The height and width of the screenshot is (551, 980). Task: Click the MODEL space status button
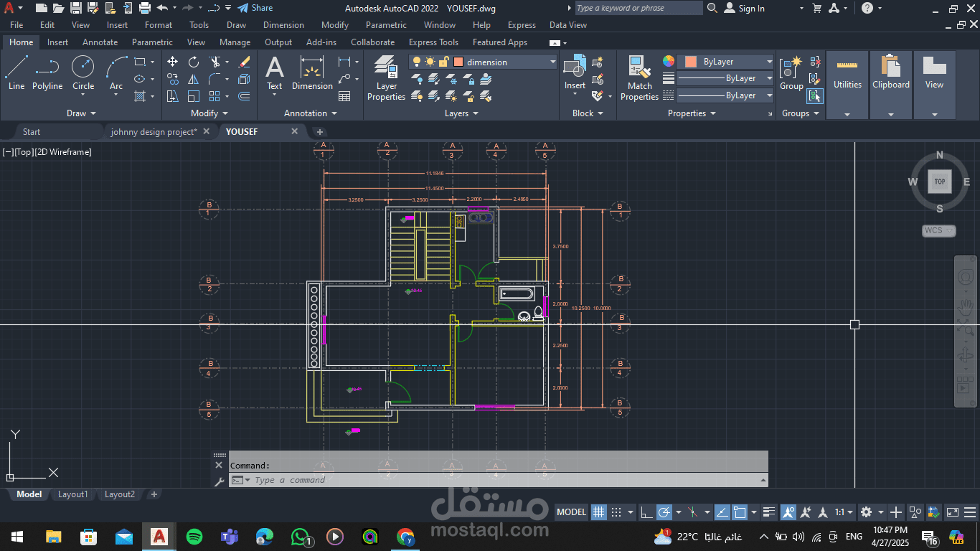point(572,512)
